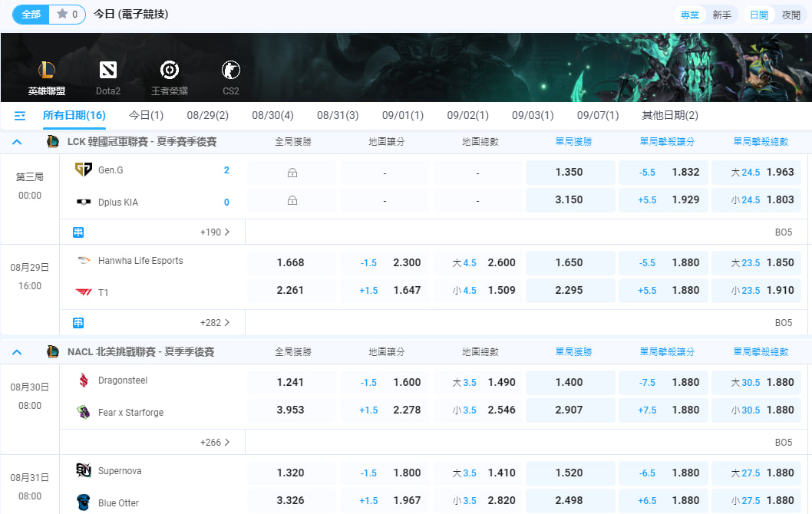Open the 其他日期(2) tab
Screen dimensions: 812x514
click(670, 115)
